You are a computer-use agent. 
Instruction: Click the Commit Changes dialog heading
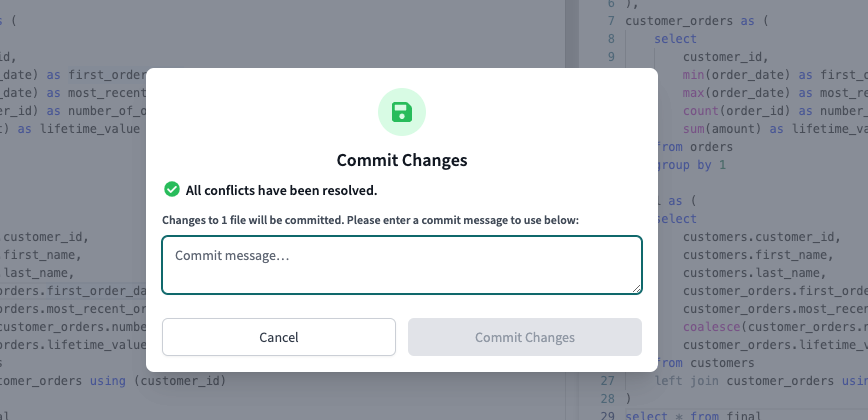(x=401, y=160)
